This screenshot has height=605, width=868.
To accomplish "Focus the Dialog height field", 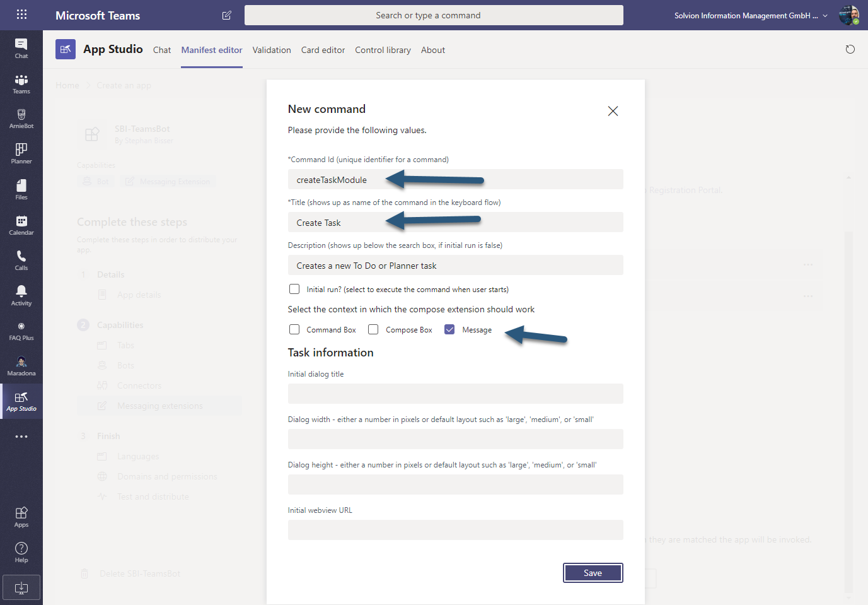I will tap(456, 485).
